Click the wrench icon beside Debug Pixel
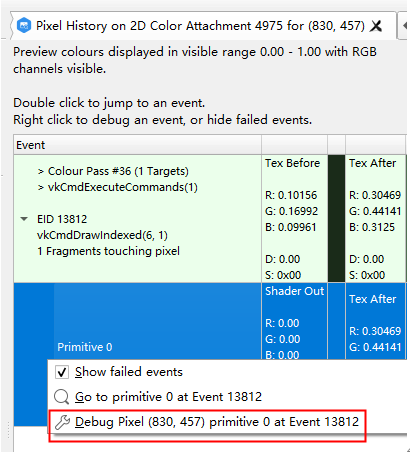Screen dimensions: 410x452 coord(62,422)
